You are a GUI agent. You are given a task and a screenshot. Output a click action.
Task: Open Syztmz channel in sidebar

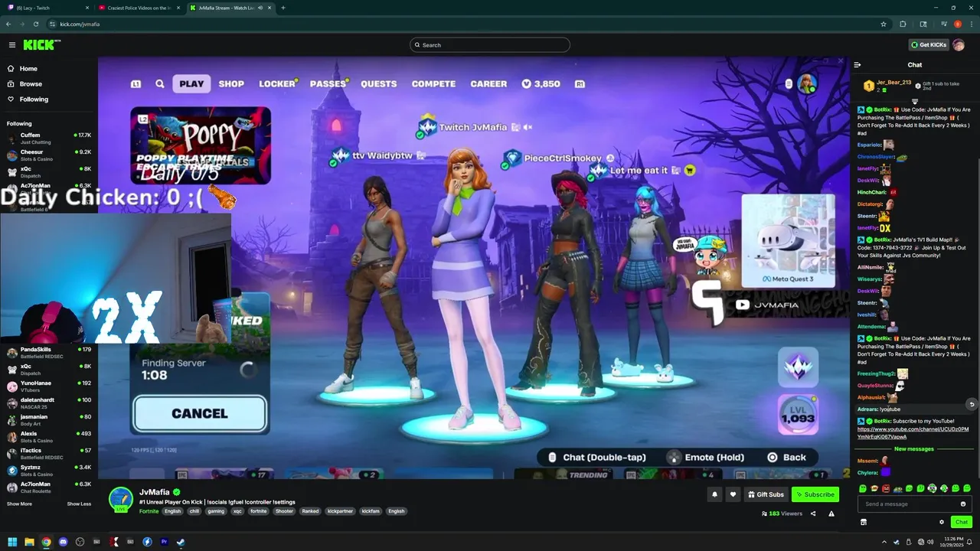click(48, 470)
